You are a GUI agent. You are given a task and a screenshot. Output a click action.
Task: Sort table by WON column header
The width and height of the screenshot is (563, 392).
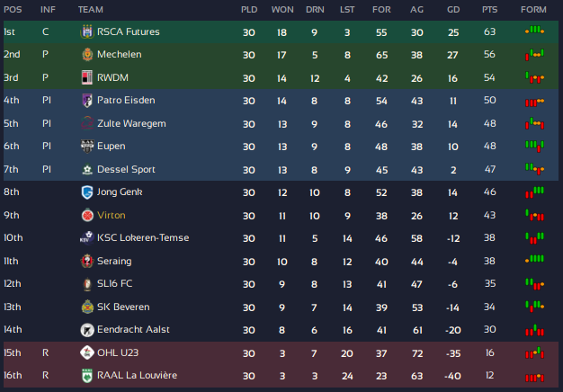(282, 9)
